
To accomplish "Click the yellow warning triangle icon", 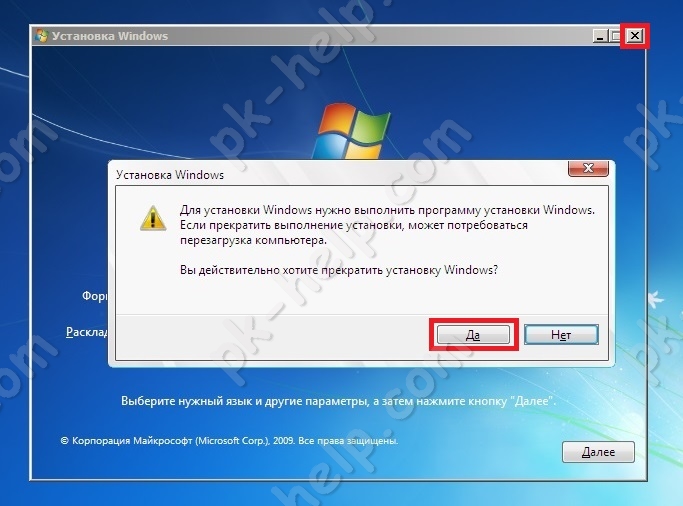I will click(153, 218).
